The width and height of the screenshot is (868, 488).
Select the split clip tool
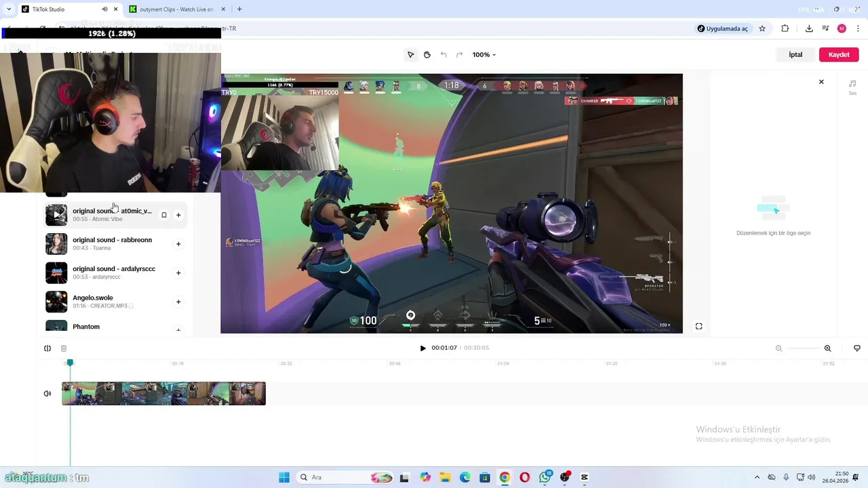tap(47, 348)
